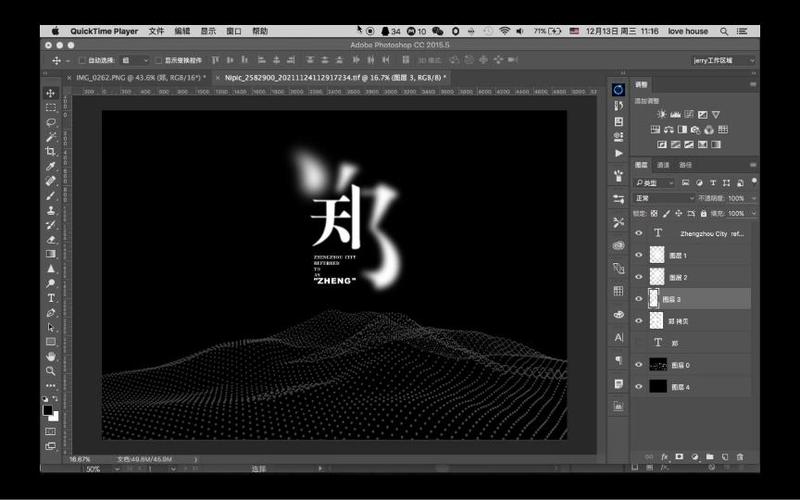Image resolution: width=800 pixels, height=500 pixels.
Task: Select the Dodge tool
Action: point(51,283)
